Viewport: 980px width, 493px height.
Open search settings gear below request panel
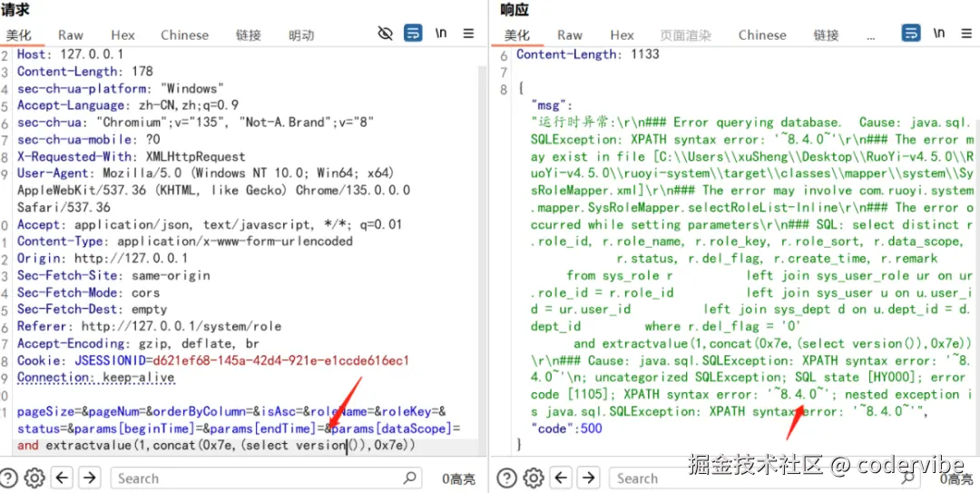click(34, 478)
